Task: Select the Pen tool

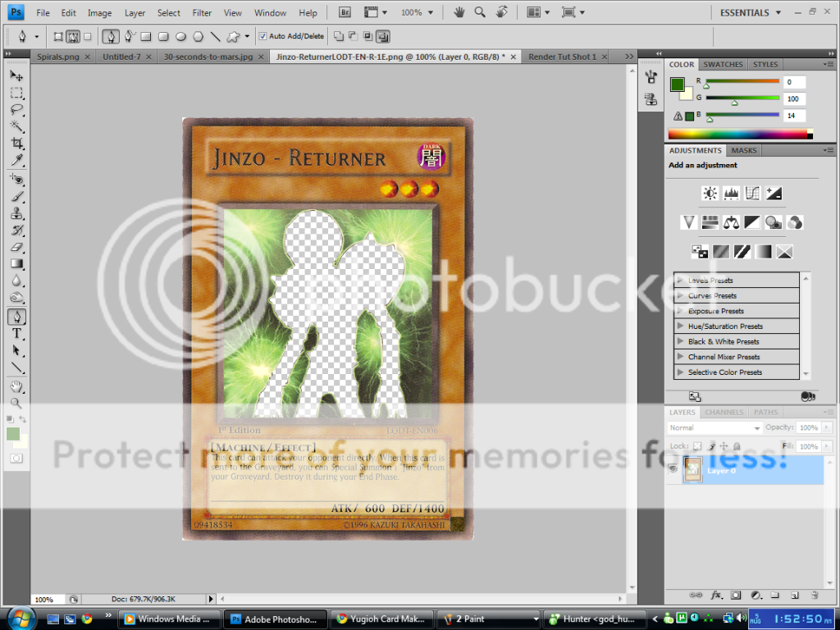Action: pyautogui.click(x=16, y=314)
